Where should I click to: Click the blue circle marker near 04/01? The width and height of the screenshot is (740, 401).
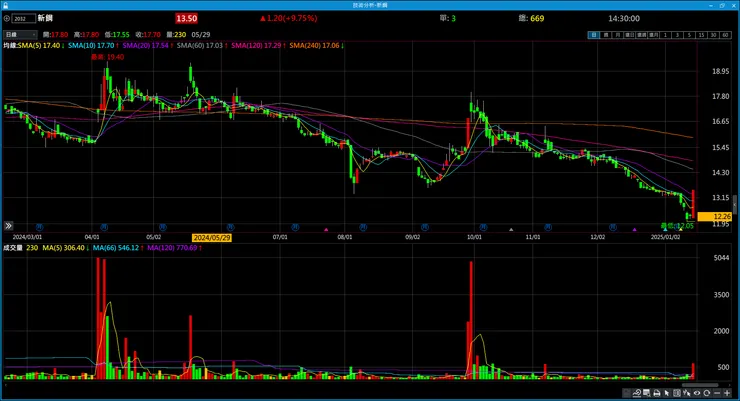click(x=104, y=227)
